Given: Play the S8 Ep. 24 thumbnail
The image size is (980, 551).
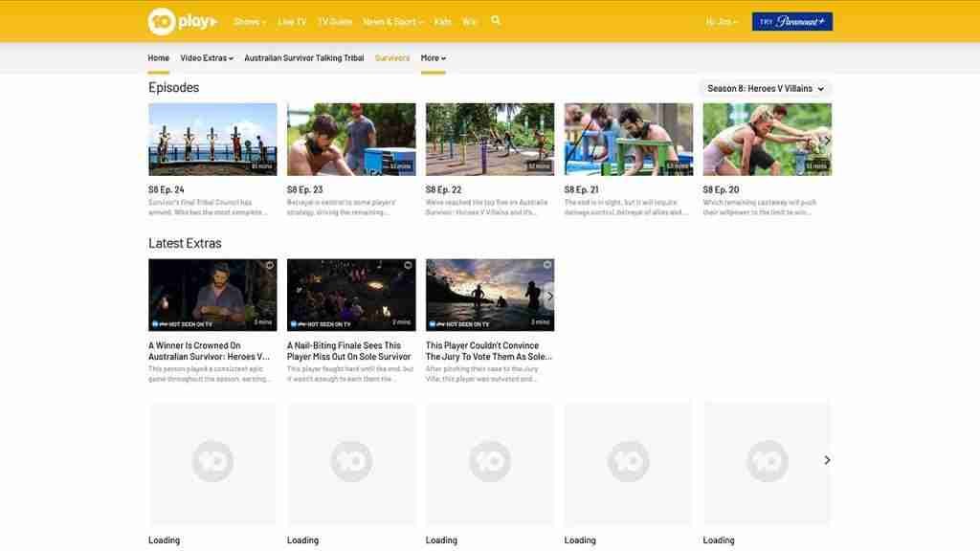Looking at the screenshot, I should (x=212, y=140).
